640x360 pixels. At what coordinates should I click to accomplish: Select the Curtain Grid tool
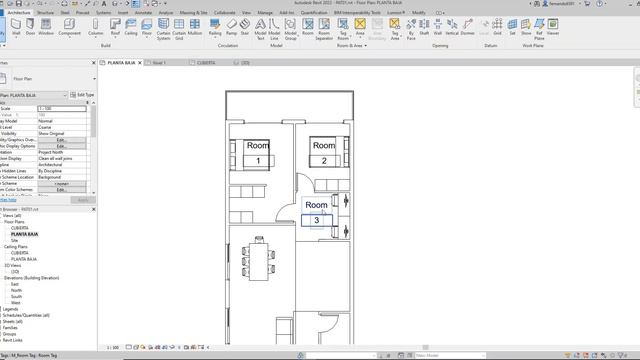(x=179, y=29)
